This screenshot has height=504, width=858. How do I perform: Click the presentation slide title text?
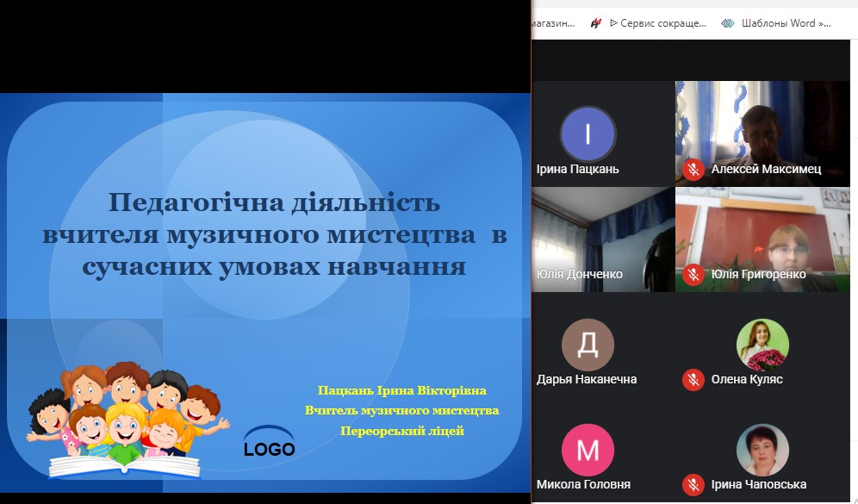pyautogui.click(x=274, y=235)
